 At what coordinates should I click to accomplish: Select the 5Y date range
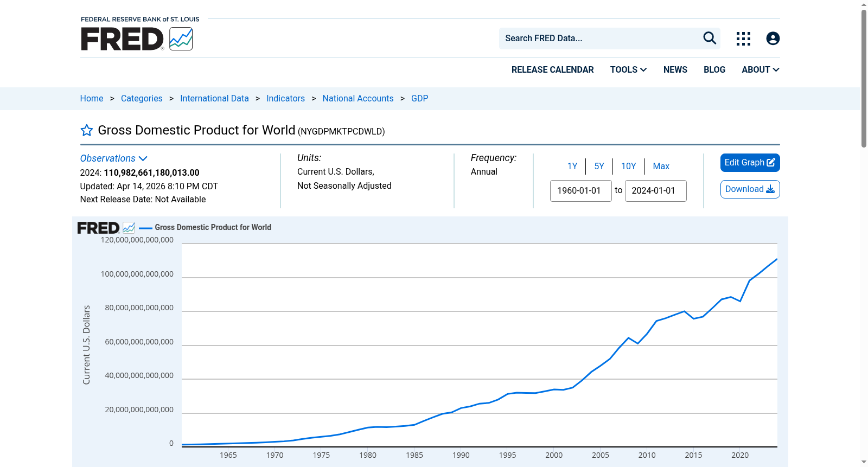(599, 166)
